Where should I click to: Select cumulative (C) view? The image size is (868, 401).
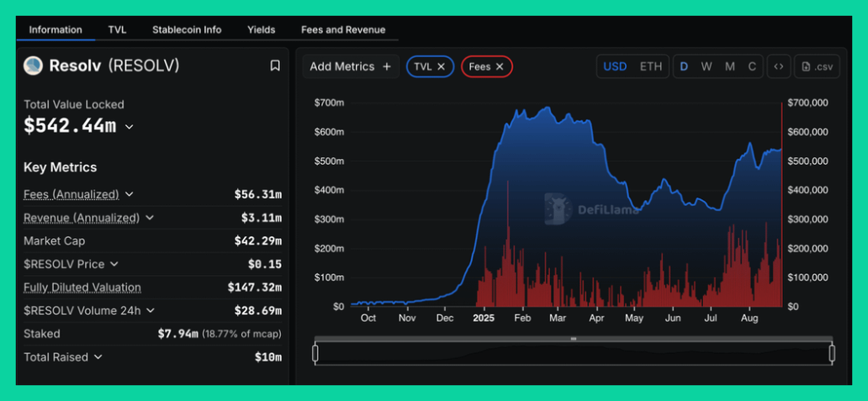pos(752,66)
